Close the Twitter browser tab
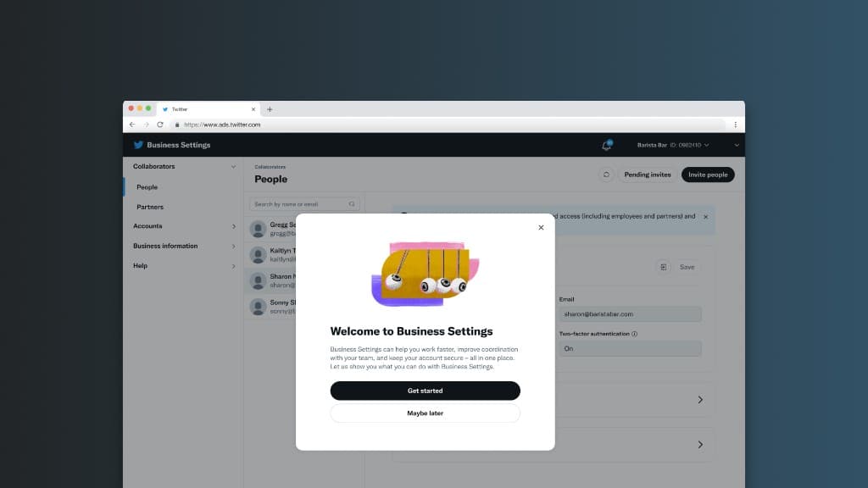This screenshot has width=868, height=488. click(x=253, y=109)
